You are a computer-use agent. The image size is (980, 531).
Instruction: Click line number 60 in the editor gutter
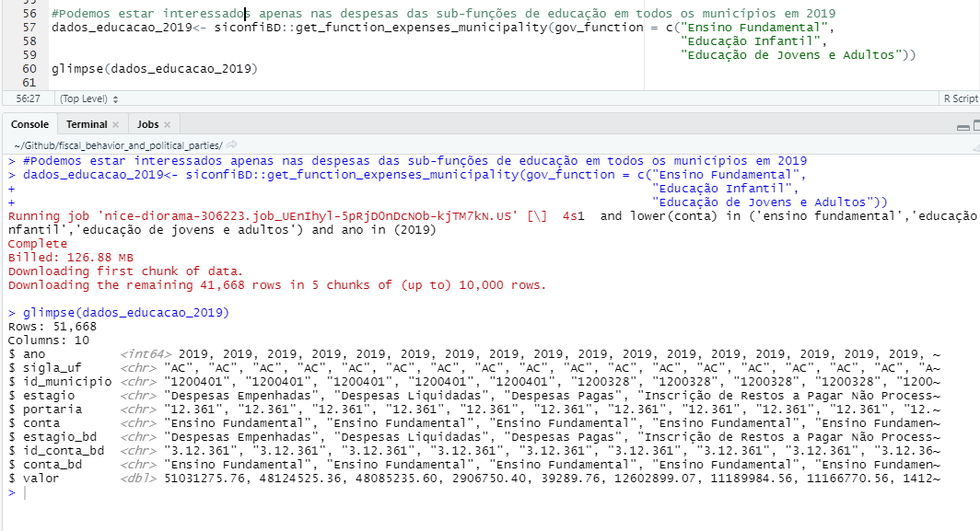coord(29,68)
